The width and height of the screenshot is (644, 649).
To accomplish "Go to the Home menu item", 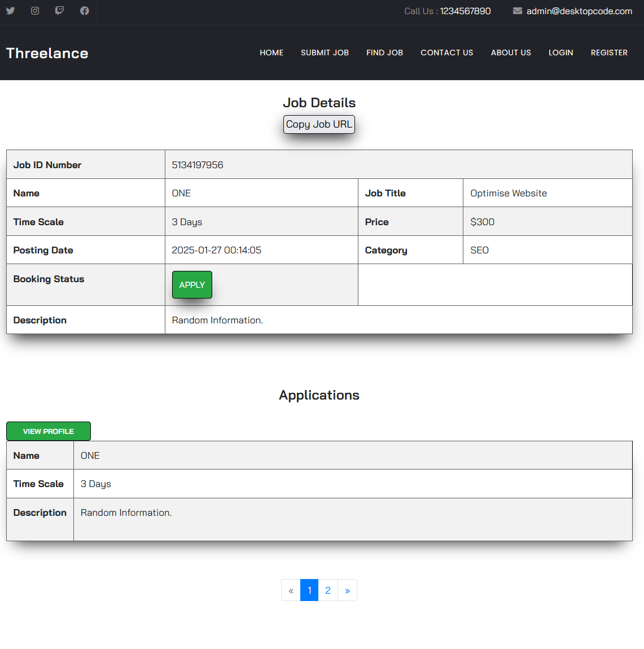I will [271, 52].
